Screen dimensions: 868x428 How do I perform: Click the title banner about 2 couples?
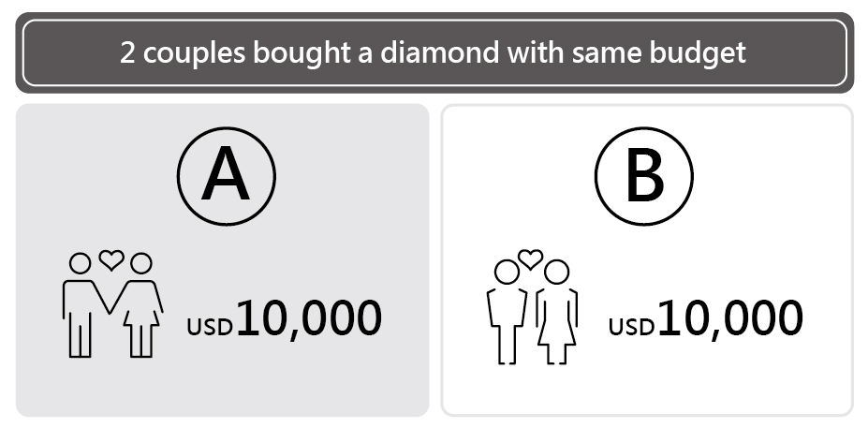coord(434,52)
